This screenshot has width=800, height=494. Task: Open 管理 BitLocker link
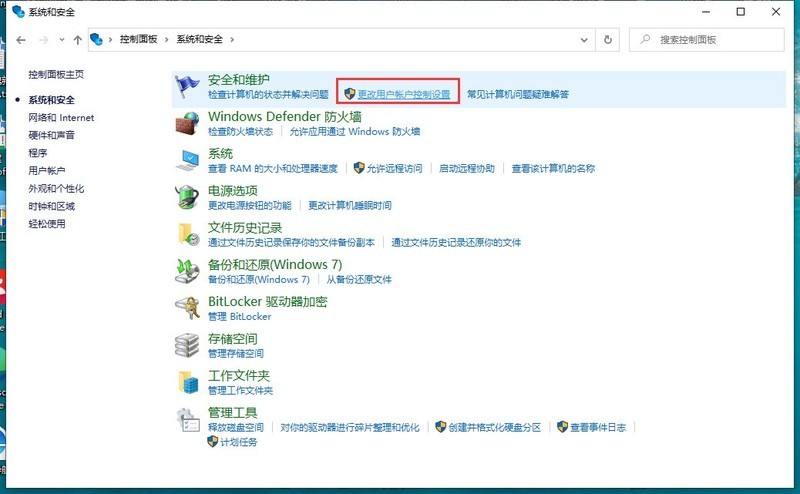click(x=240, y=316)
